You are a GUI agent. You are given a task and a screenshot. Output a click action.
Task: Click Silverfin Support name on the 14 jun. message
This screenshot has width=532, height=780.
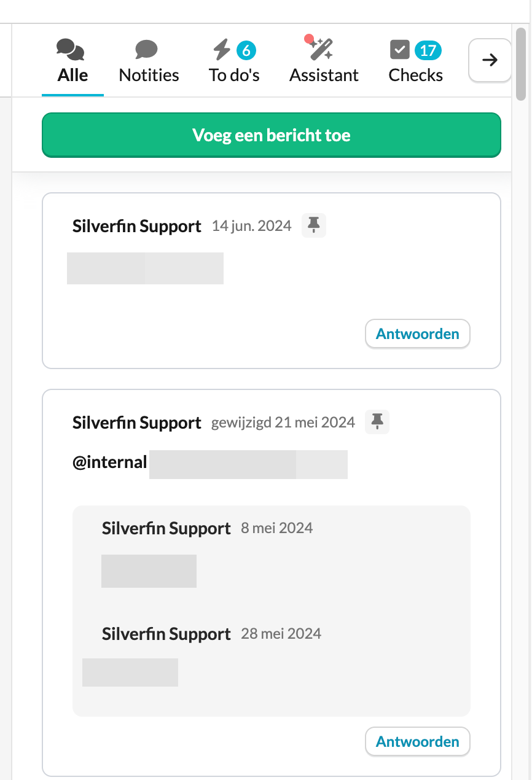(x=136, y=227)
